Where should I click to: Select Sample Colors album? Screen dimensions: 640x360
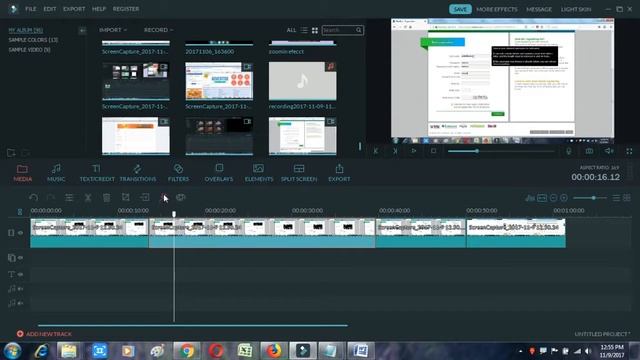pos(33,40)
